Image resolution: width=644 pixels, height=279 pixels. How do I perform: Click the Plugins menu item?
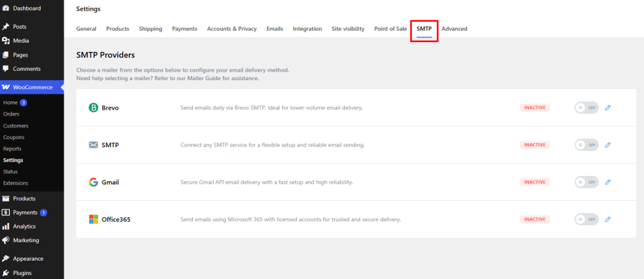tap(22, 273)
